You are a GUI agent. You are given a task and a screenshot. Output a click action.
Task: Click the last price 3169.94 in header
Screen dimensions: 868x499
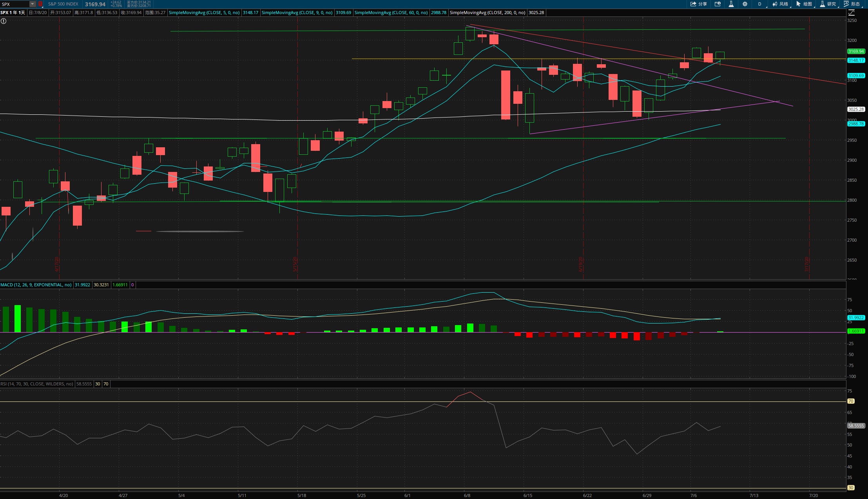click(x=95, y=4)
